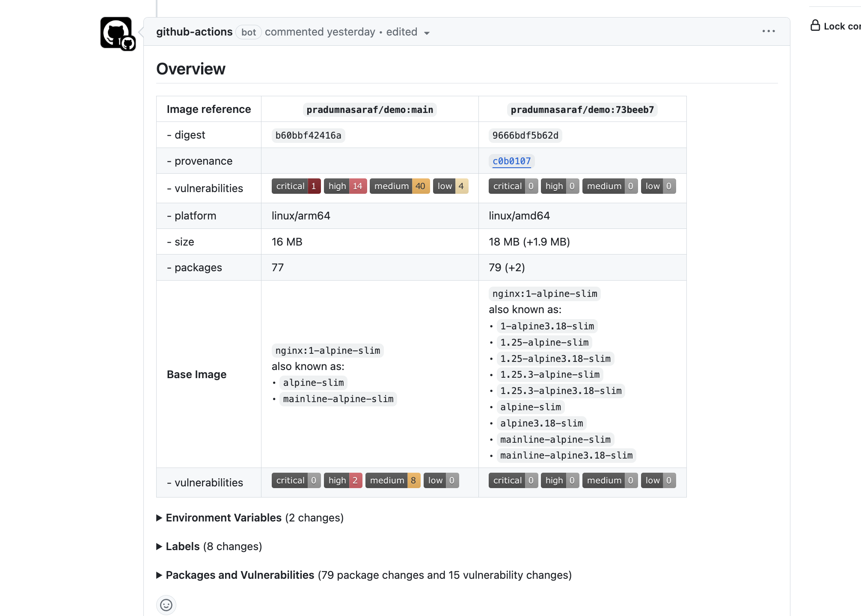Click the Lock conversation padlock icon

coord(815,26)
